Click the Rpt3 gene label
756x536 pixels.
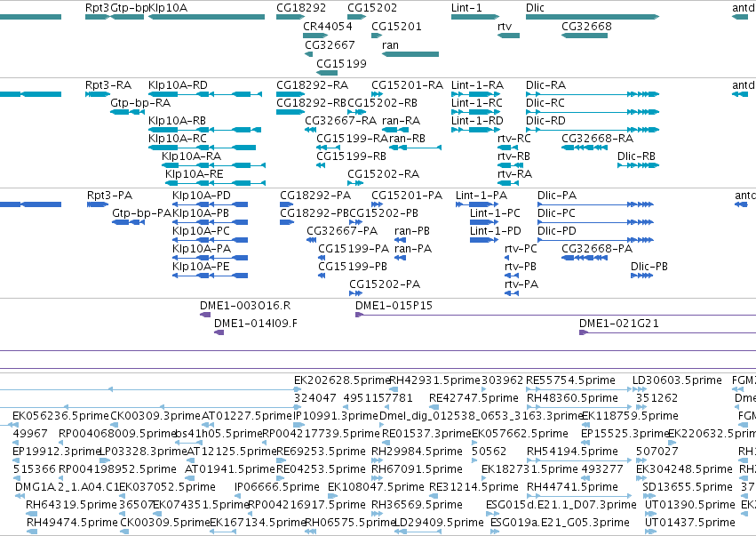[x=97, y=8]
